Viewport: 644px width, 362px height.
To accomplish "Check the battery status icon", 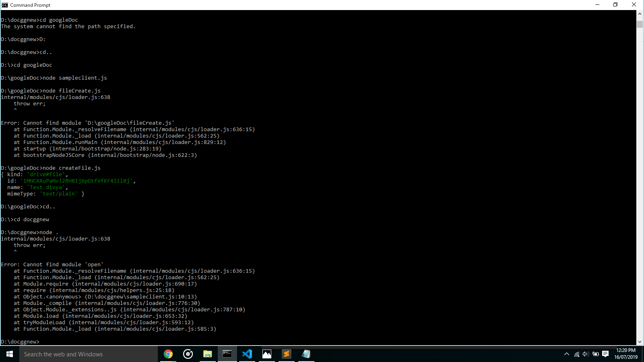I will pos(596,354).
